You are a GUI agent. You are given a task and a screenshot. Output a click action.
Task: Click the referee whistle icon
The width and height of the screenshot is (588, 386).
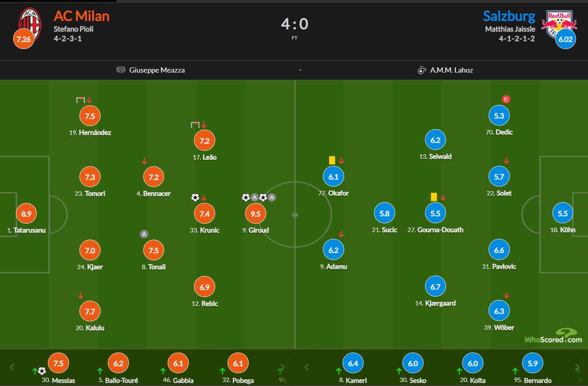point(422,70)
